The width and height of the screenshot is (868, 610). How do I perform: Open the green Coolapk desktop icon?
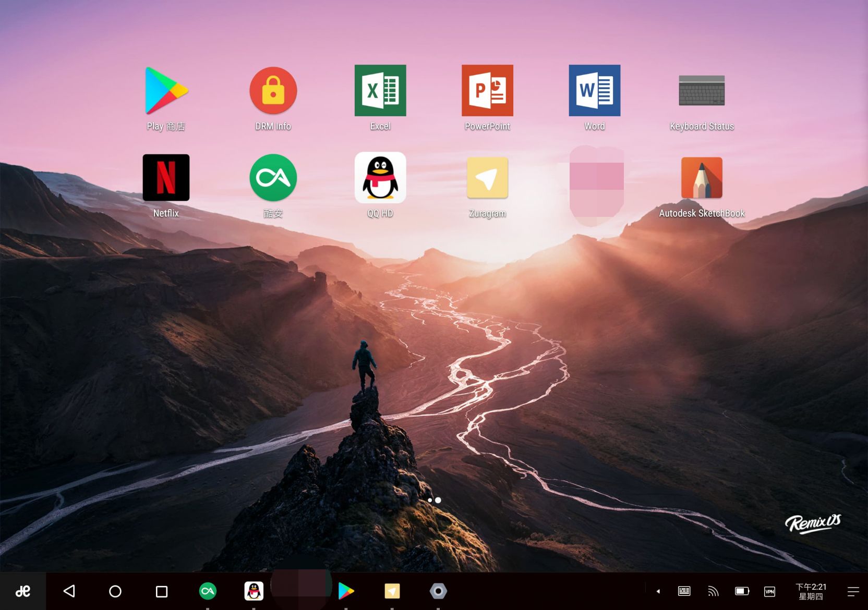(x=273, y=178)
